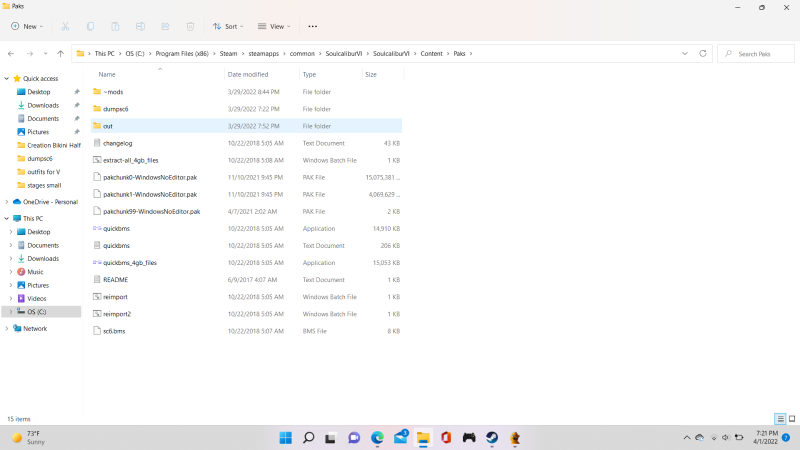Expand Music under This PC

pyautogui.click(x=11, y=272)
